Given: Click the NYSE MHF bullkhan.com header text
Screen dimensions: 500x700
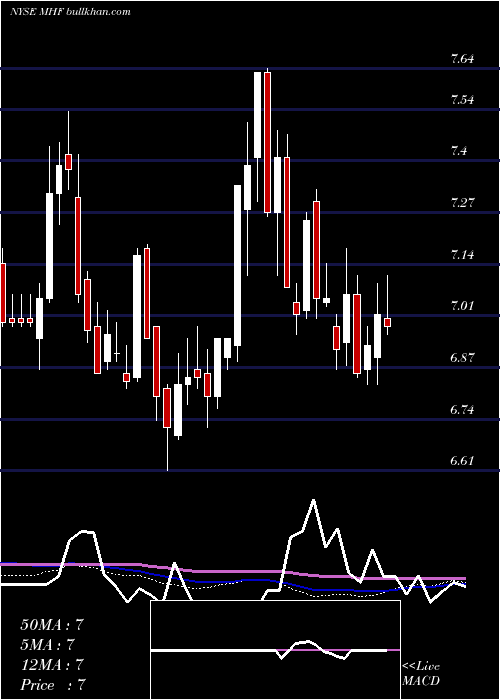Looking at the screenshot, I should click(71, 12).
